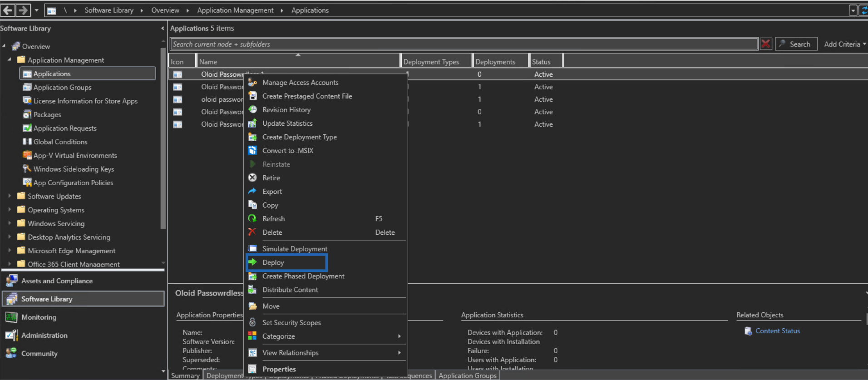868x380 pixels.
Task: Expand the Operating Systems folder
Action: [x=10, y=210]
